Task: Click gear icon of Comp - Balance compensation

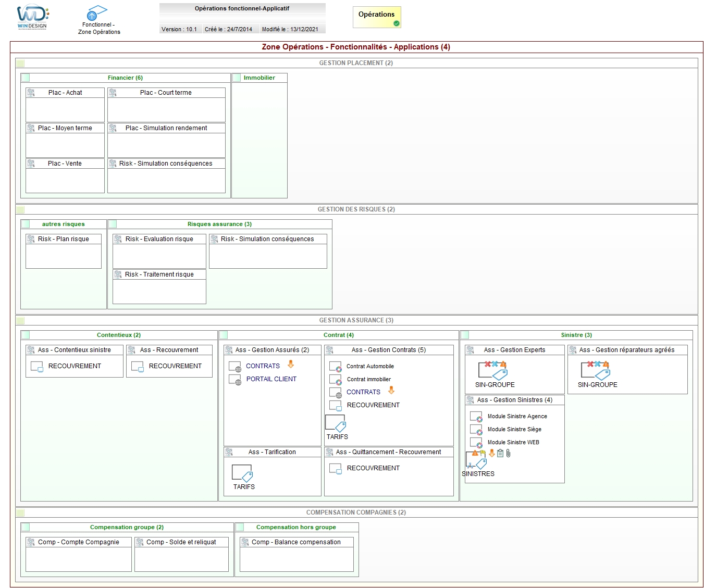Action: [245, 542]
